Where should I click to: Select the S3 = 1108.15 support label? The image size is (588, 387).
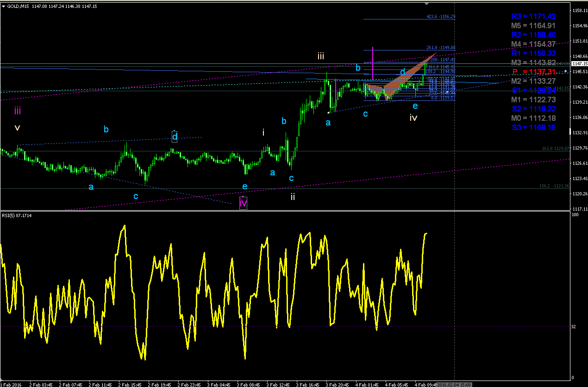point(533,127)
